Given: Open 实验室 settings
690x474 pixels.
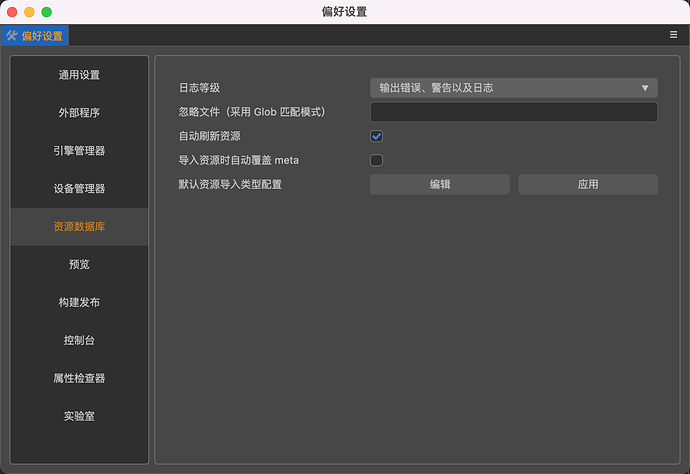Looking at the screenshot, I should tap(79, 415).
